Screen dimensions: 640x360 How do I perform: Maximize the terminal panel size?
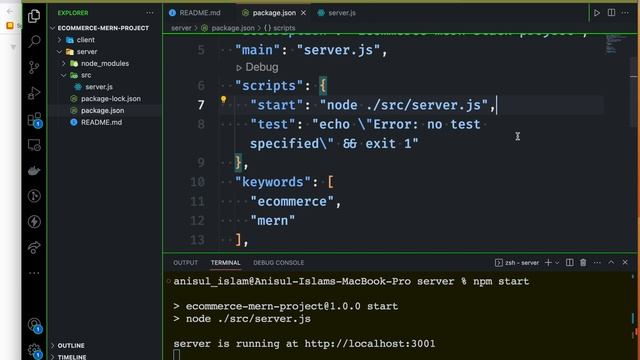(x=611, y=262)
